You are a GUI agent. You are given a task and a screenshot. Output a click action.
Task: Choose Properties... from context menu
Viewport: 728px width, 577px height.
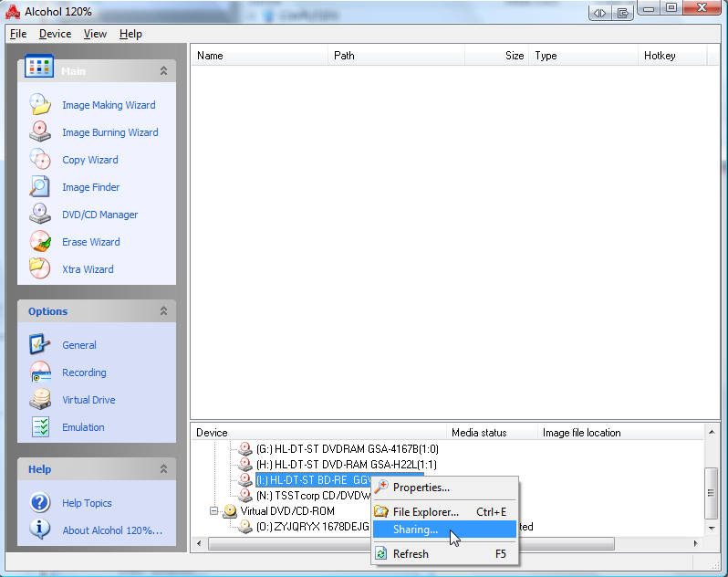coord(445,488)
